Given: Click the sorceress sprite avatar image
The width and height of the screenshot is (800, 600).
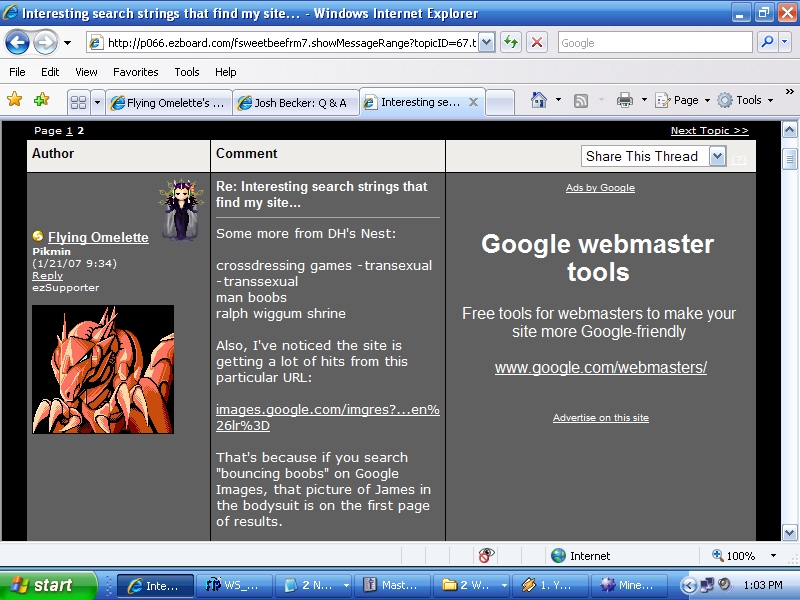Looking at the screenshot, I should (x=181, y=210).
